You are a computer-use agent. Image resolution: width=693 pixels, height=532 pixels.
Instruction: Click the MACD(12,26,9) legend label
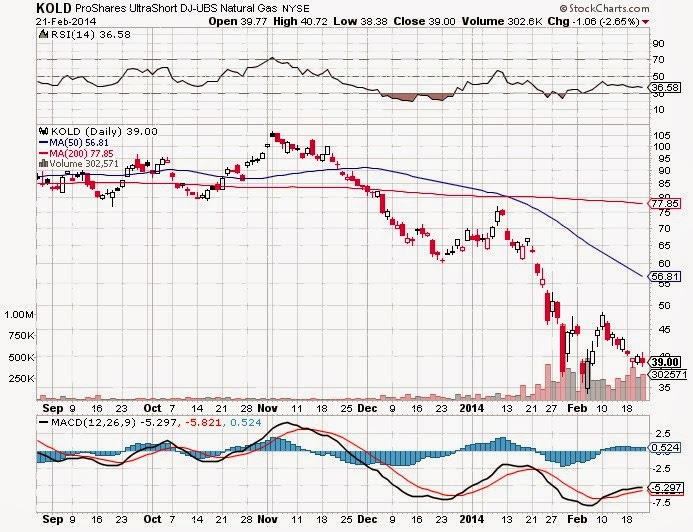coord(93,422)
